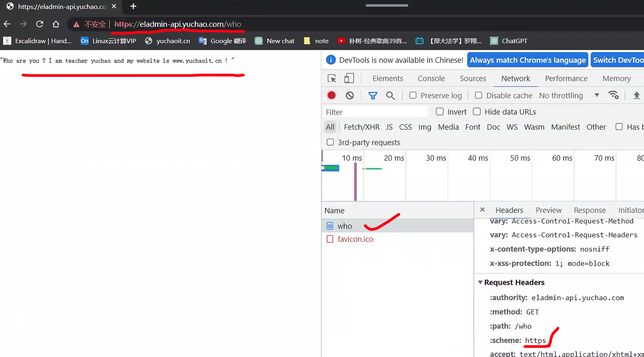644x357 pixels.
Task: Open network conditions wifi icon
Action: coord(613,95)
